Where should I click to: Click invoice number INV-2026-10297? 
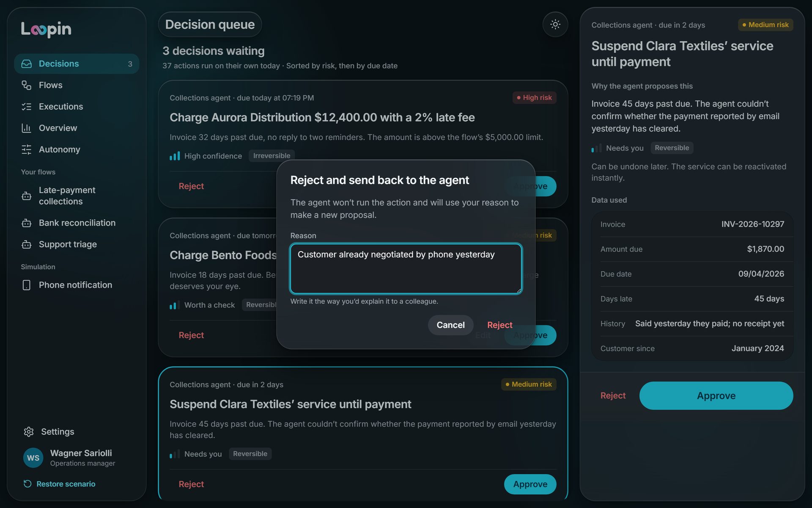pyautogui.click(x=752, y=224)
